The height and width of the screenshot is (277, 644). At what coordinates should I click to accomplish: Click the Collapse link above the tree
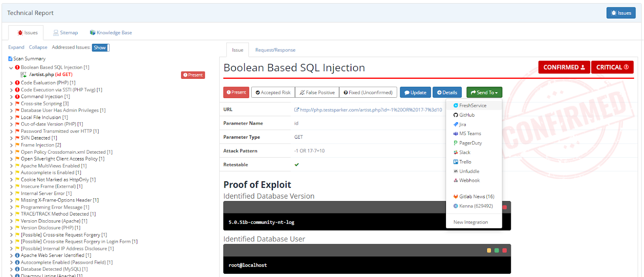pos(38,47)
